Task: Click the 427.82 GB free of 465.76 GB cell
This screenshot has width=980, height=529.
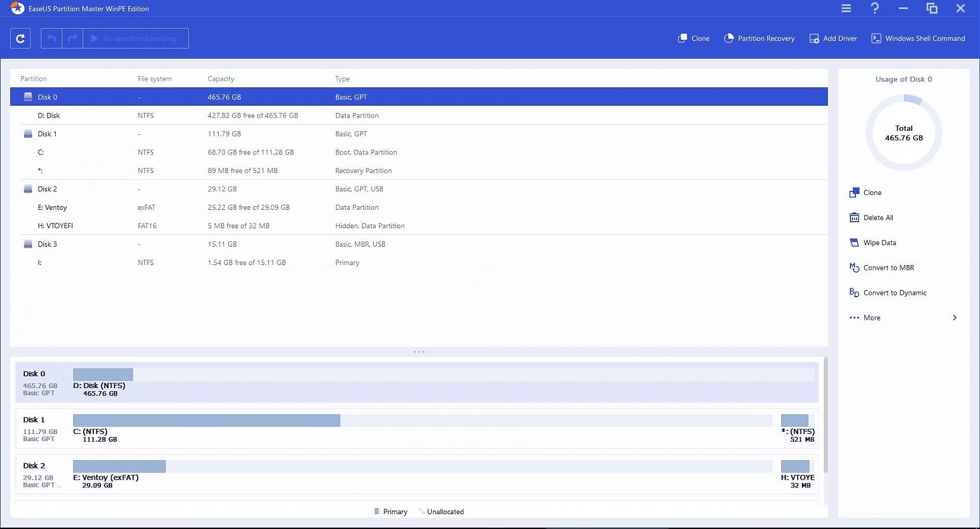Action: [252, 115]
